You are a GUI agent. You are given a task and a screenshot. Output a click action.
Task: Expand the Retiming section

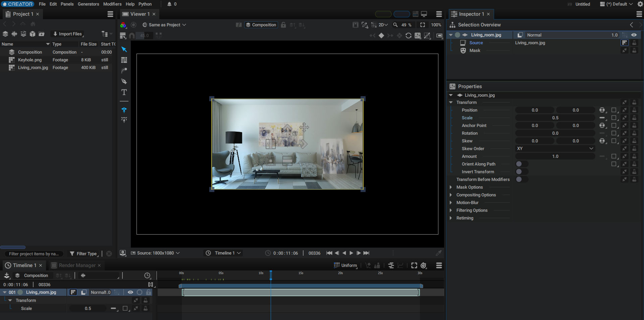pos(451,218)
